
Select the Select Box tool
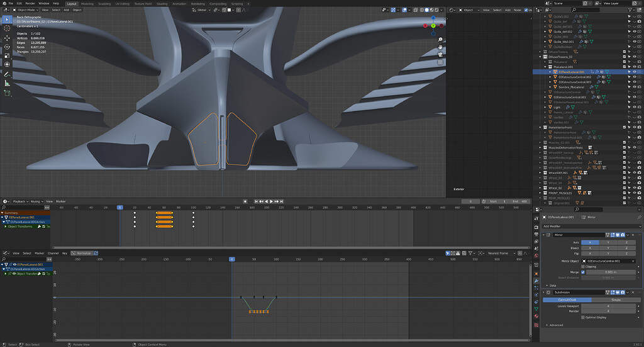pos(7,20)
